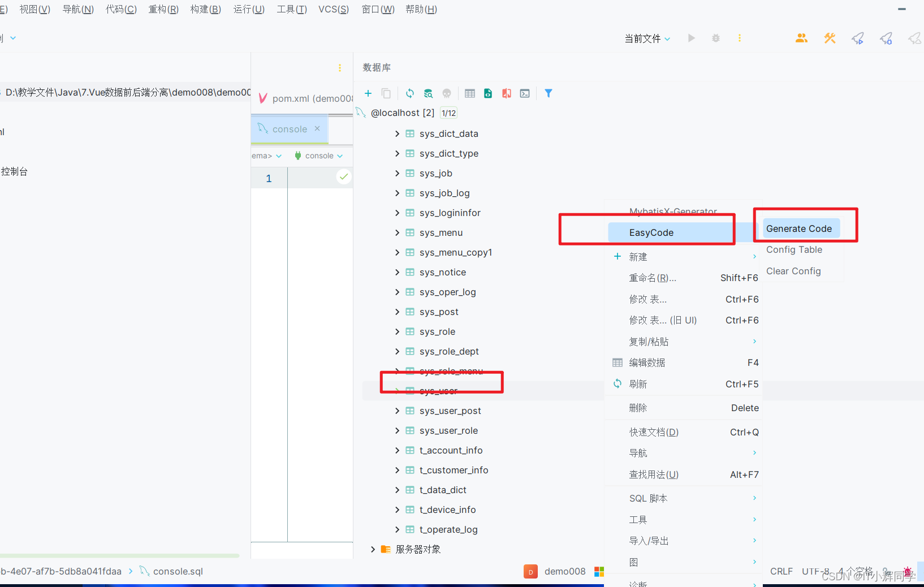Click the 服务器对象 folder icon
Screen dimensions: 924x587
386,549
